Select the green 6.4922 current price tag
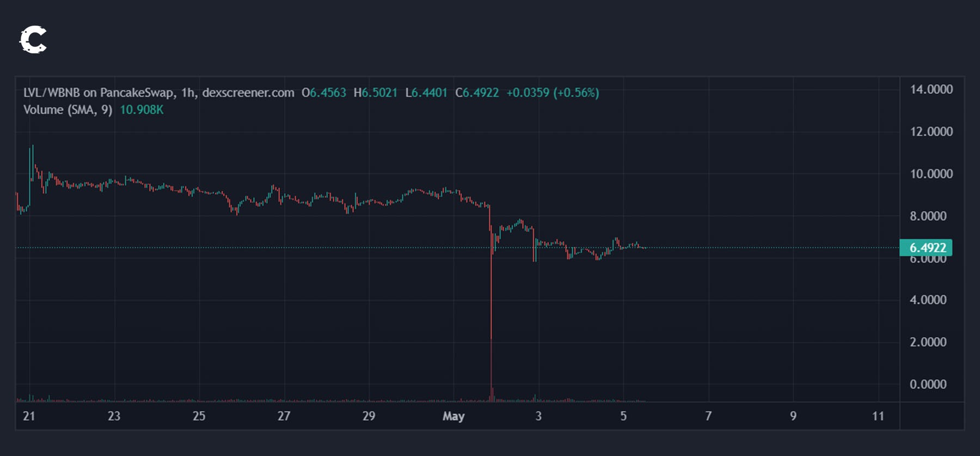The width and height of the screenshot is (980, 456). pyautogui.click(x=927, y=248)
